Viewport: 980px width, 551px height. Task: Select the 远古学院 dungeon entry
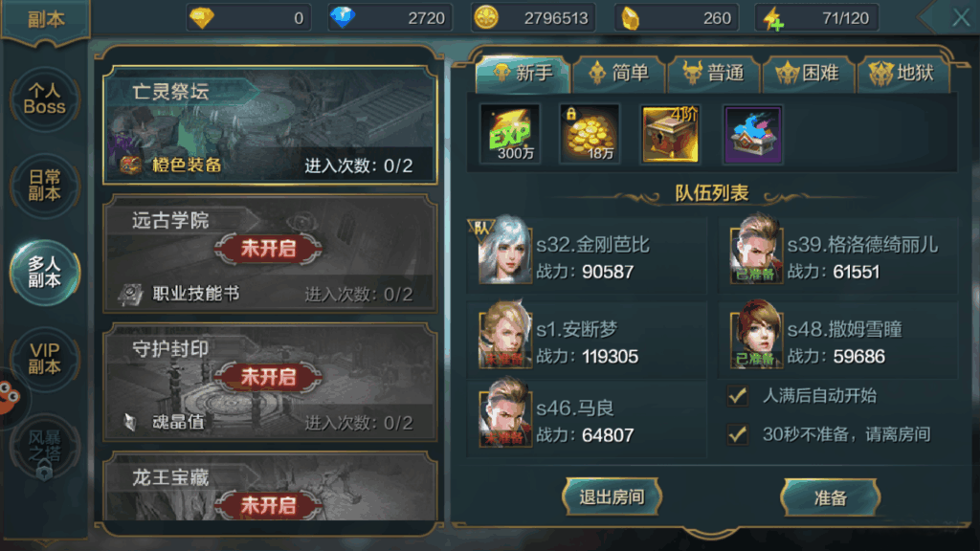click(x=270, y=253)
